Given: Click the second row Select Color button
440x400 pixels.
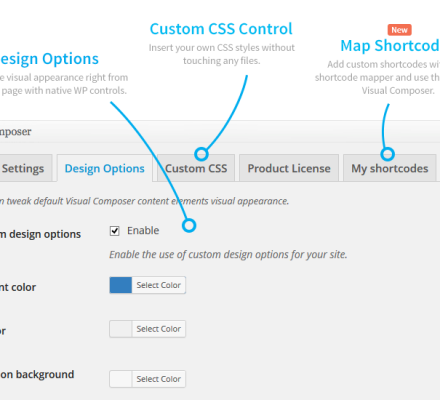Looking at the screenshot, I should point(159,329).
